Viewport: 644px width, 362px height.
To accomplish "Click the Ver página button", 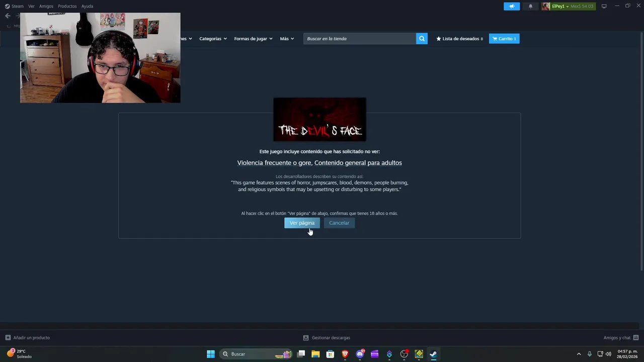I will pos(302,223).
